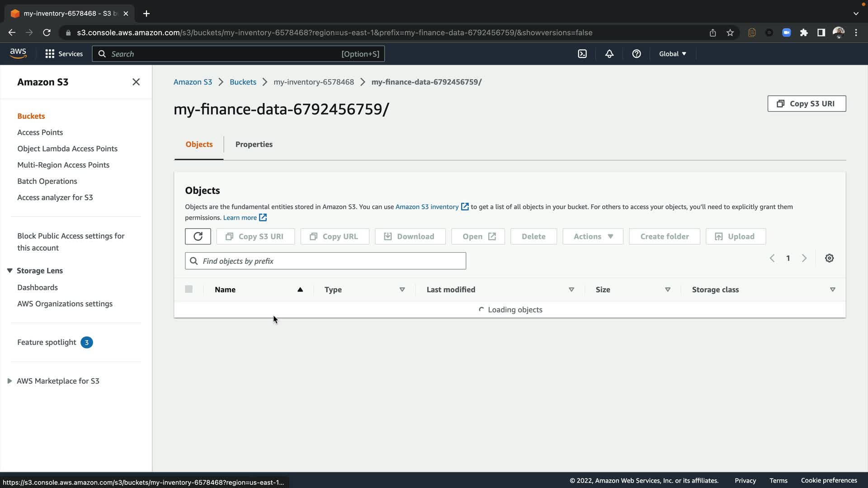
Task: Open table preferences gear icon
Action: [829, 258]
